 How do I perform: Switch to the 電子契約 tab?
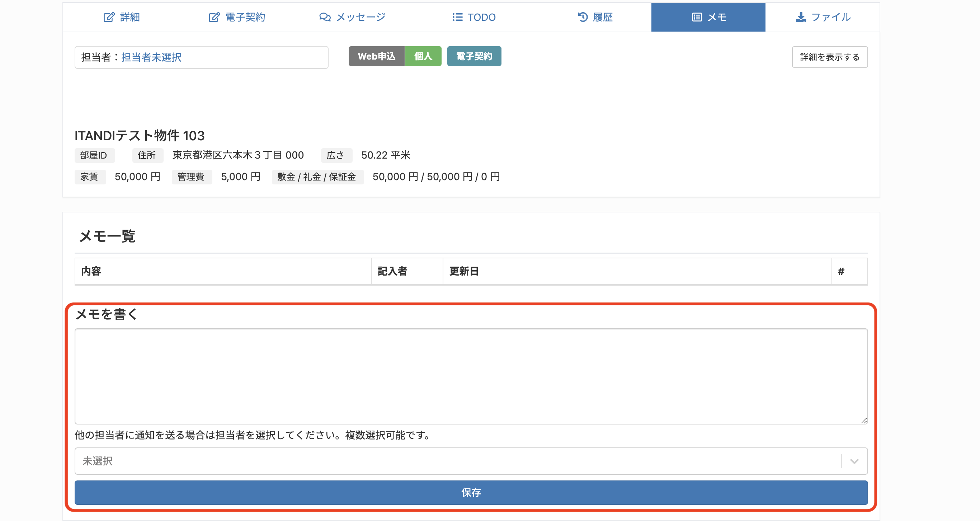[237, 17]
